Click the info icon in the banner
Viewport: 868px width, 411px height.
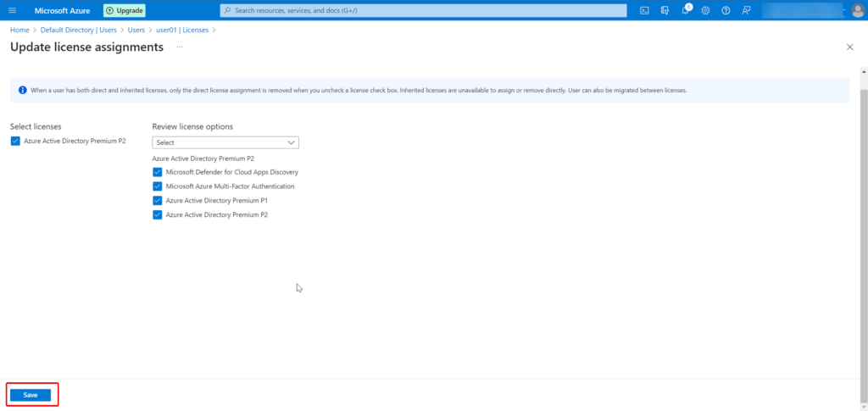pos(23,90)
